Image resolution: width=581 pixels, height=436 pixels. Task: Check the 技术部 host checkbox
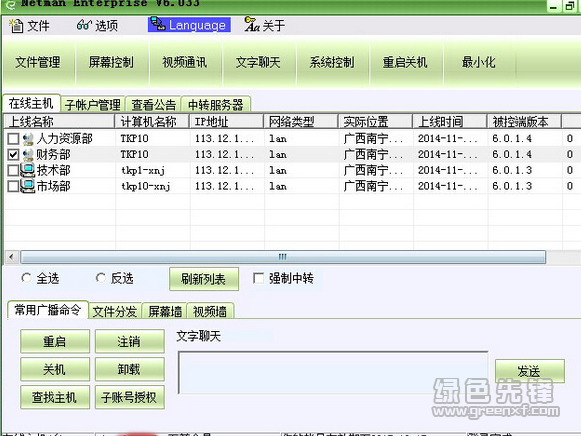(x=13, y=170)
